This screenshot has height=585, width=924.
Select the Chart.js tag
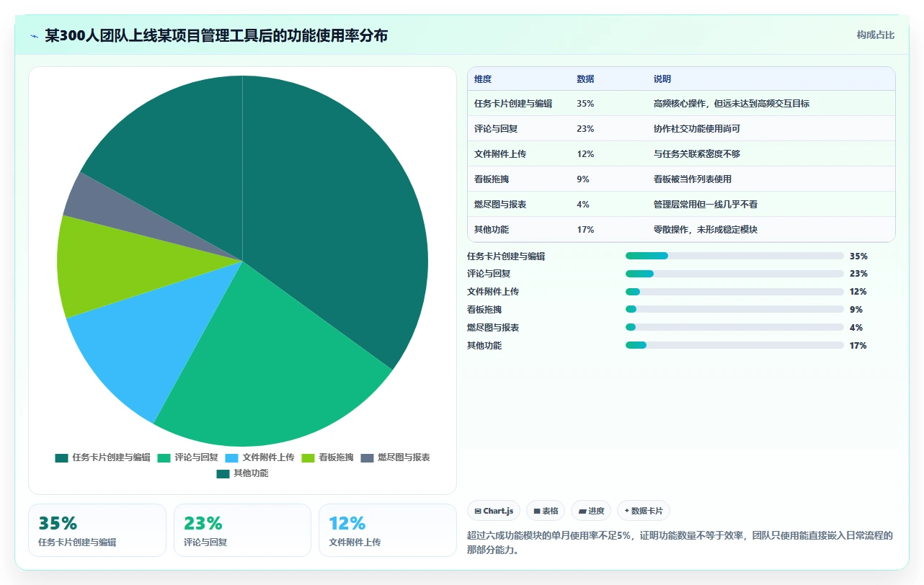[494, 511]
